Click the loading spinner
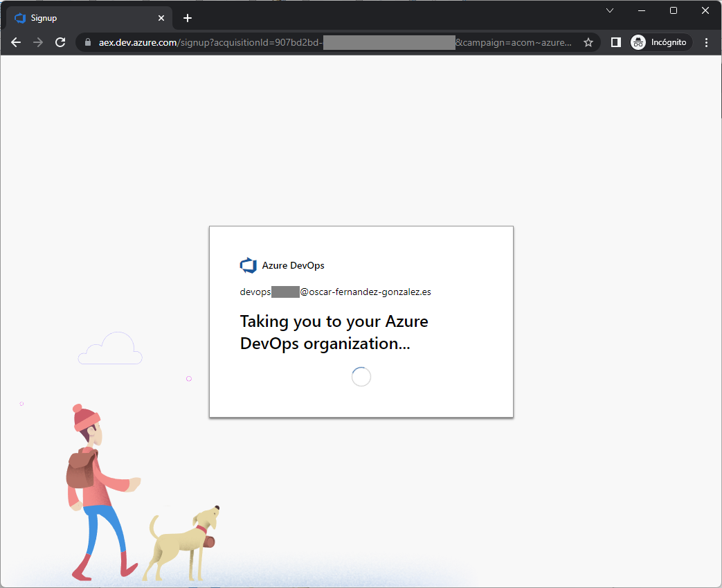This screenshot has height=588, width=722. pyautogui.click(x=361, y=377)
